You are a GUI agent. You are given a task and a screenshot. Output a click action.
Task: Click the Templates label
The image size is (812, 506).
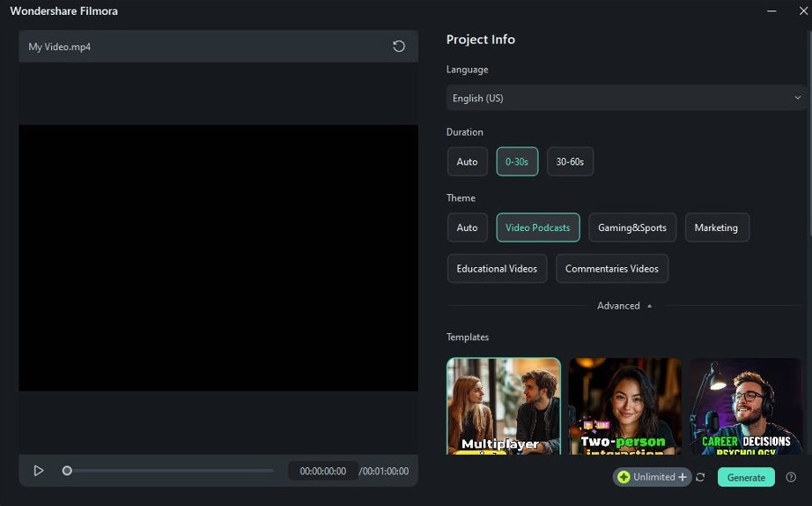click(x=468, y=337)
